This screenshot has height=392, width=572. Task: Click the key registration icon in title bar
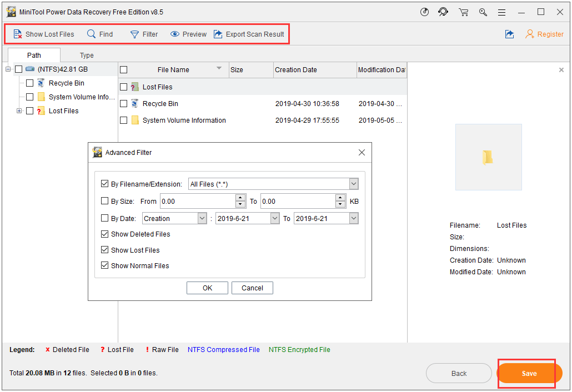click(x=483, y=12)
